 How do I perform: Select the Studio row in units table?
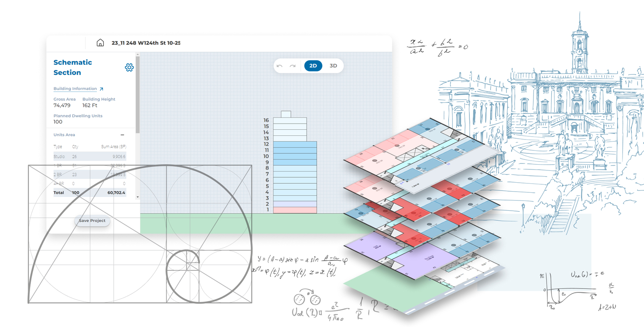(90, 157)
